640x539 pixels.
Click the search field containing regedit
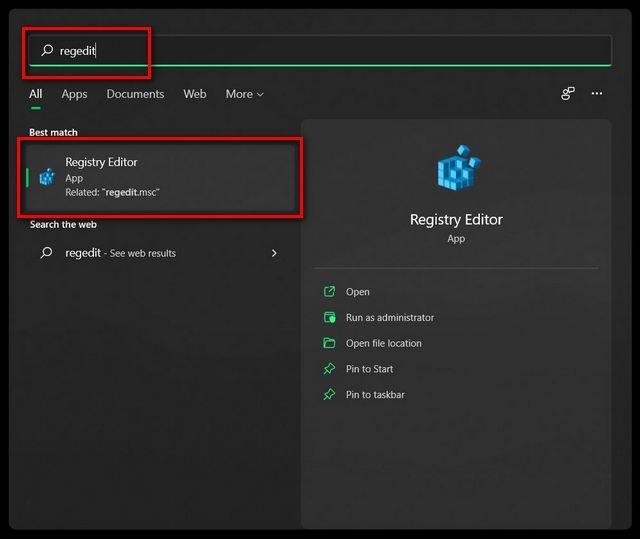(320, 51)
